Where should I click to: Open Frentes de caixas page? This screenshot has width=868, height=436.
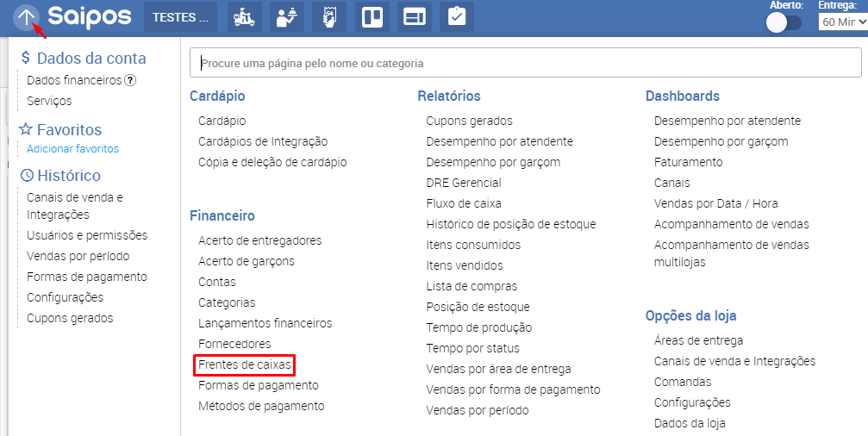[245, 364]
